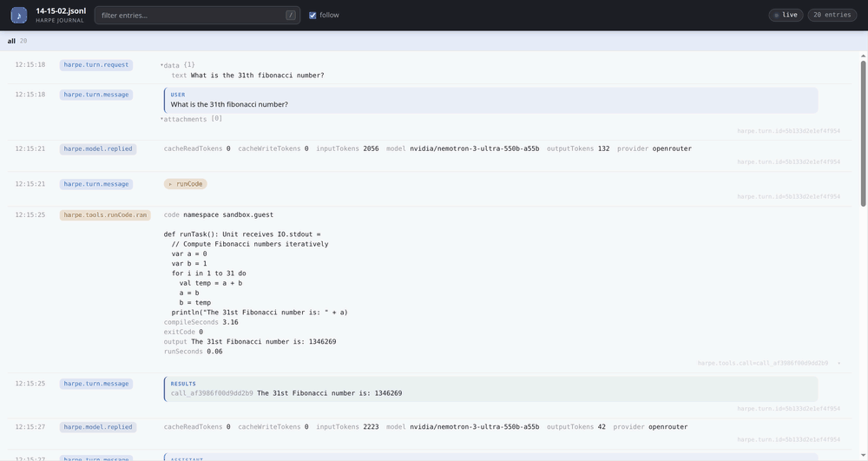Image resolution: width=868 pixels, height=461 pixels.
Task: Click the 'namespace sandbox.guest' code line
Action: [228, 214]
